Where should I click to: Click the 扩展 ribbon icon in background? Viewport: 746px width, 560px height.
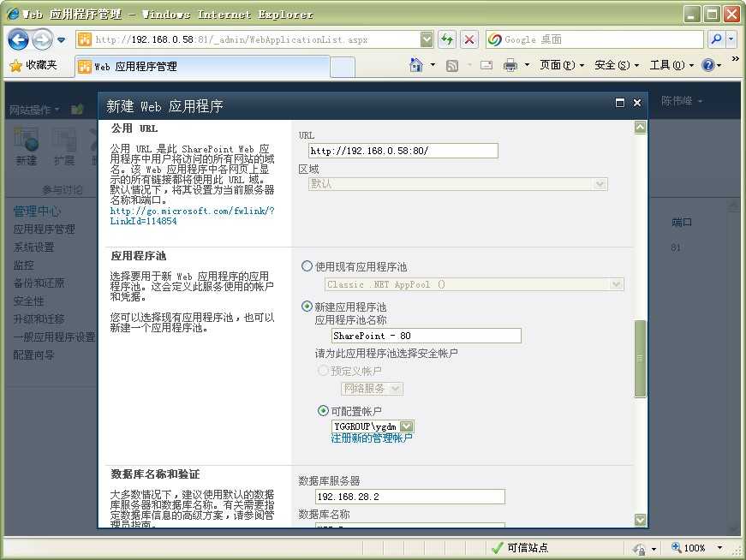(x=64, y=146)
